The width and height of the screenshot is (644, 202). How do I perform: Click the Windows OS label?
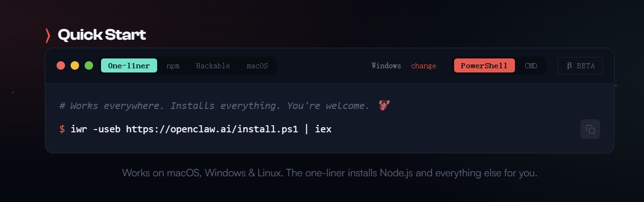click(386, 66)
